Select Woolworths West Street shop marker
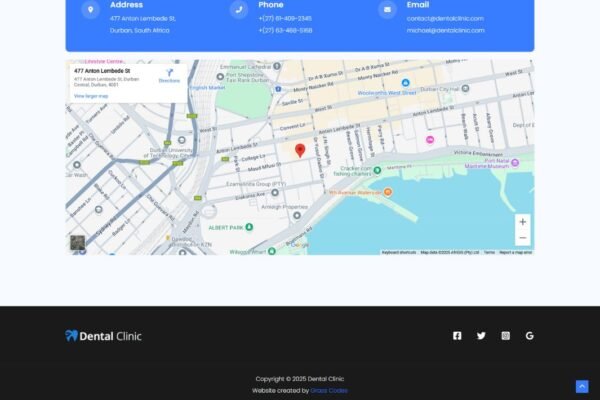The height and width of the screenshot is (400, 600). pos(405,82)
